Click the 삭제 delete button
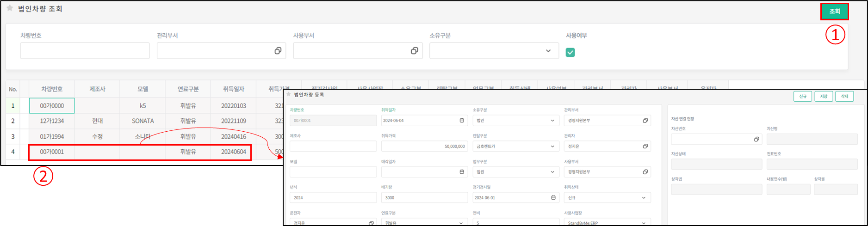This screenshot has height=226, width=868. click(844, 96)
